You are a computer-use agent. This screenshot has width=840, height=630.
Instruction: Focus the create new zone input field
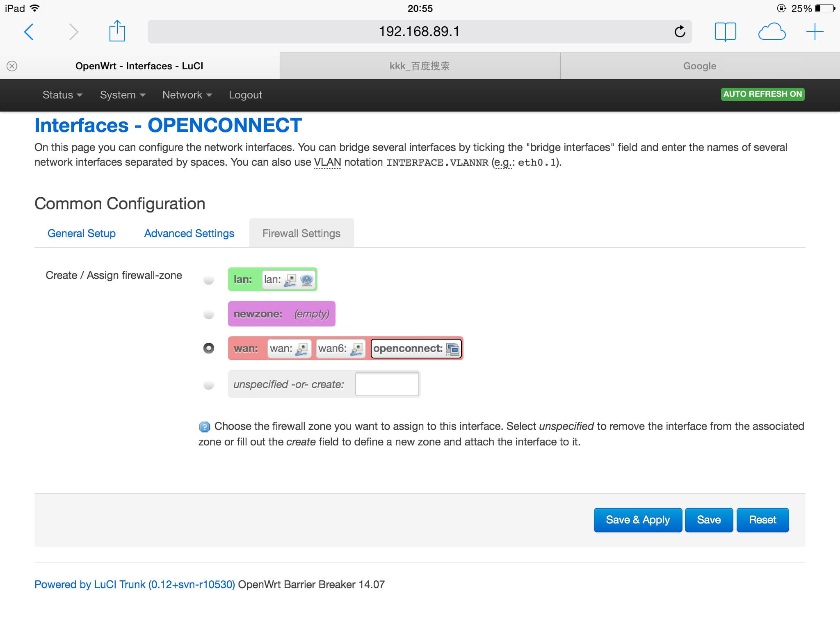tap(387, 384)
